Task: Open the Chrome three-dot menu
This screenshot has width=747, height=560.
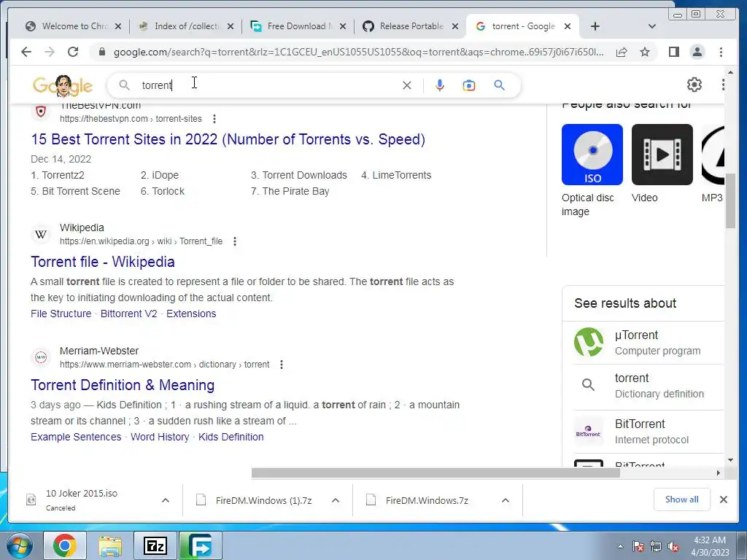Action: 721,52
